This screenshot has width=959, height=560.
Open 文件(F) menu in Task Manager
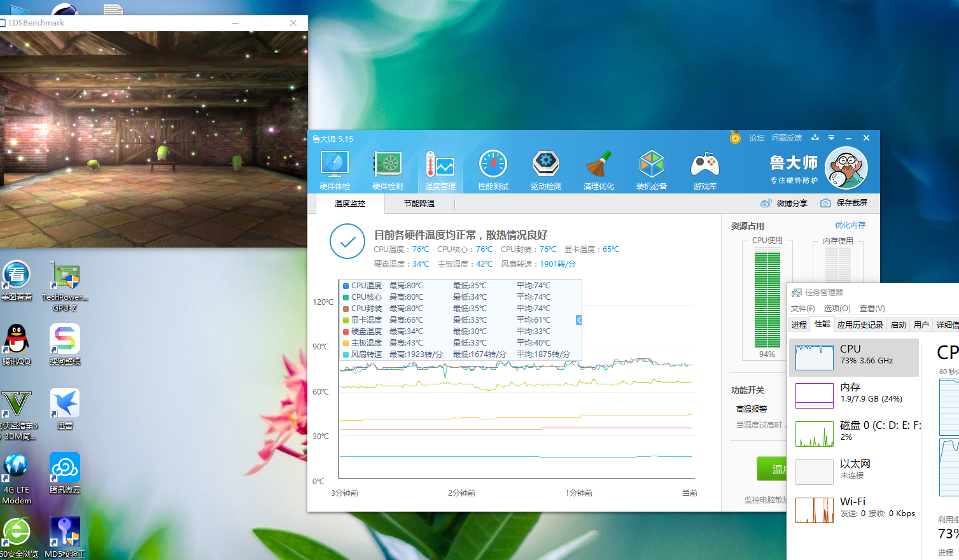803,309
